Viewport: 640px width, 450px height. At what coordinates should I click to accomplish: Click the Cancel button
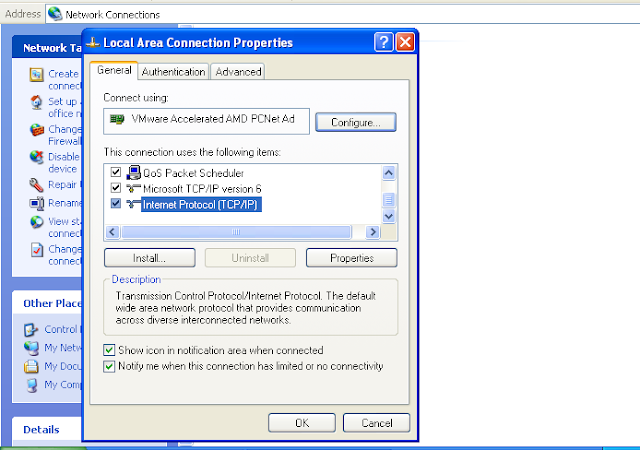pos(377,423)
